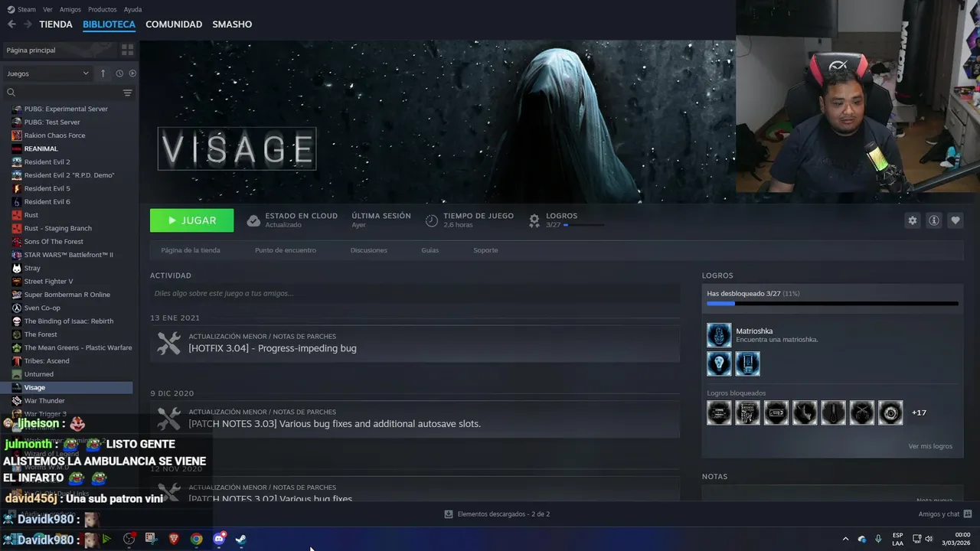Open downloads icon beside Elementos descargados
Image resolution: width=980 pixels, height=551 pixels.
[x=449, y=514]
